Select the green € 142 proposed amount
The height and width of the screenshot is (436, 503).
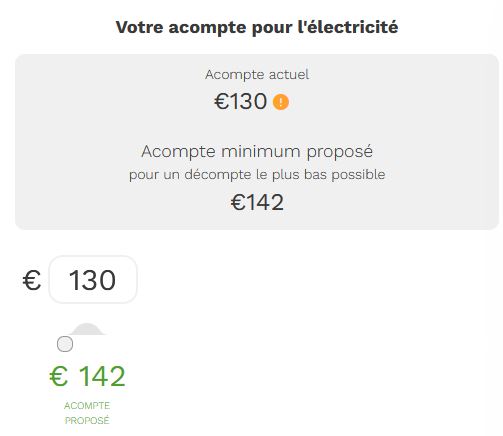coord(87,376)
